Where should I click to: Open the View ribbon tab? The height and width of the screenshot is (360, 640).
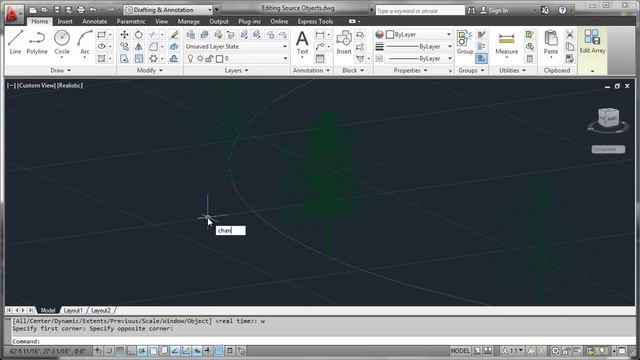pyautogui.click(x=161, y=21)
